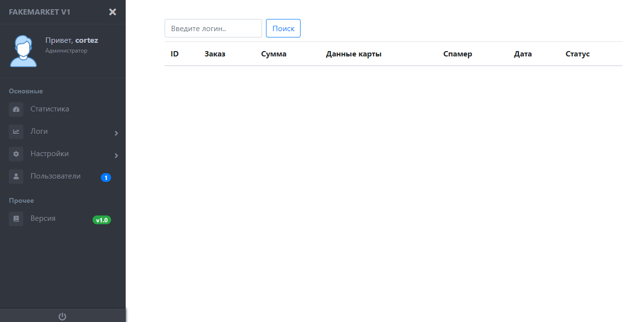Select the Версия menu item
Screen dimensions: 644x322
coord(43,218)
